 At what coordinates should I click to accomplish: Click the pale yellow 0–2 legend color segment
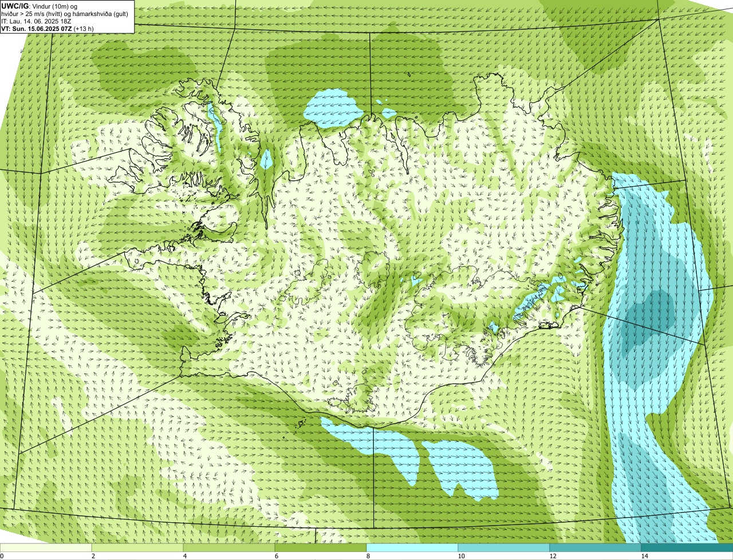click(46, 547)
